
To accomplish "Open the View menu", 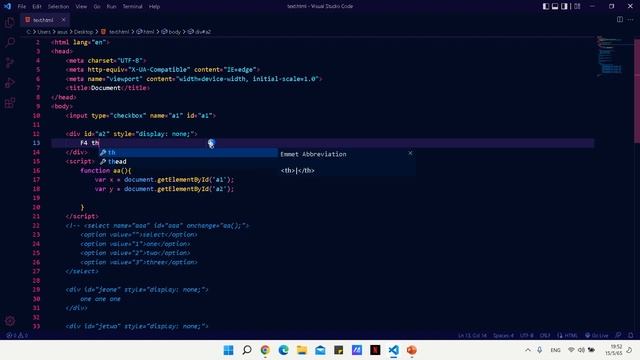I will [x=81, y=6].
